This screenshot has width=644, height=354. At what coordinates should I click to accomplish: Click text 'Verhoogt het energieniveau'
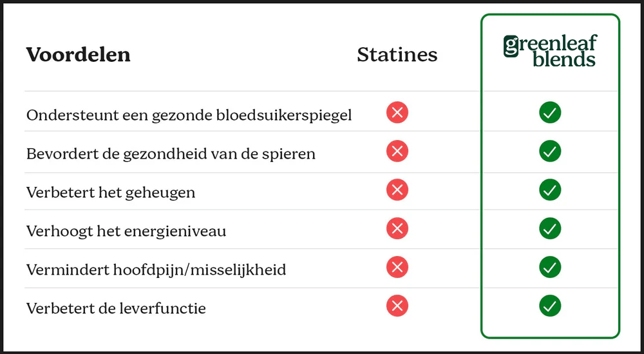[126, 231]
